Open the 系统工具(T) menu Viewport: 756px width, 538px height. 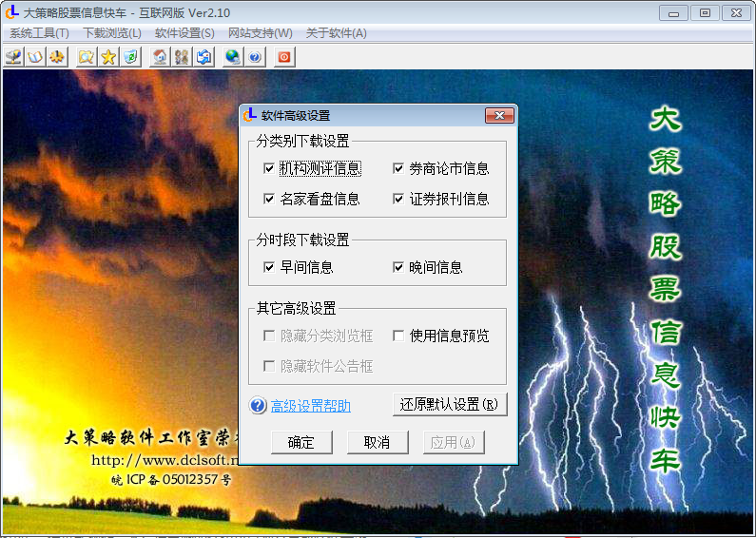[39, 33]
